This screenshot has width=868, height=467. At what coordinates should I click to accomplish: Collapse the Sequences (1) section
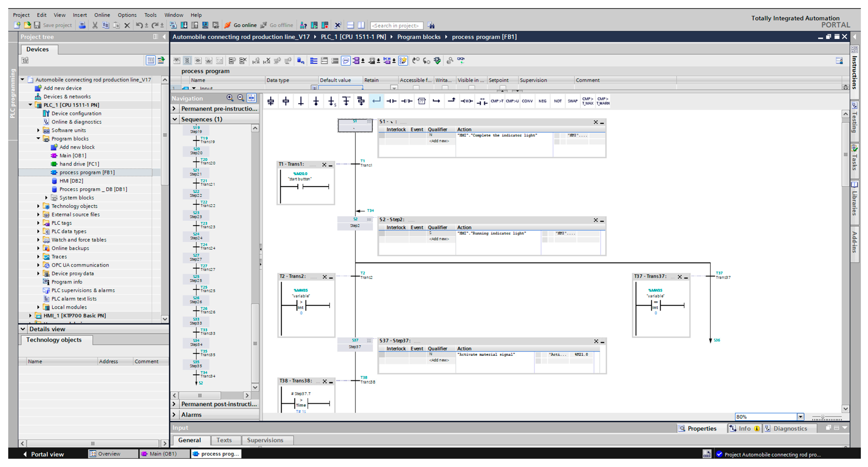[x=175, y=119]
